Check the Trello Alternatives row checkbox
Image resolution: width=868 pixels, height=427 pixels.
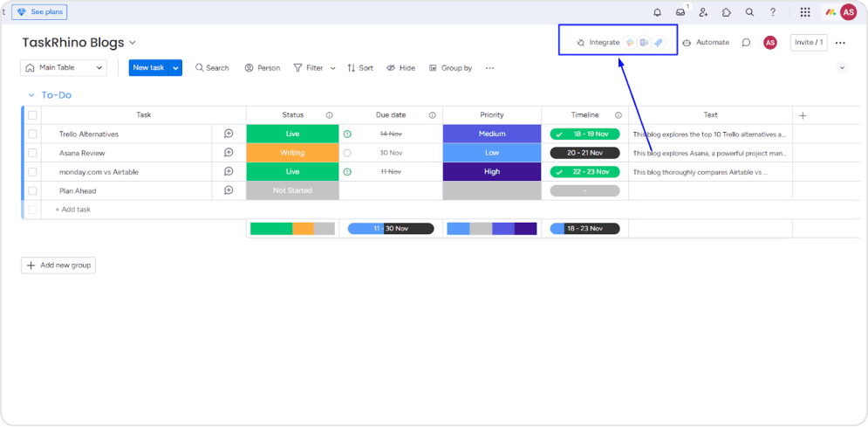tap(32, 134)
